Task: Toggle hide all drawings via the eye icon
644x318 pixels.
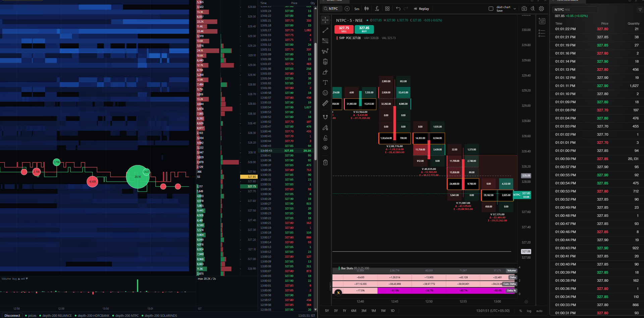Action: pos(325,148)
